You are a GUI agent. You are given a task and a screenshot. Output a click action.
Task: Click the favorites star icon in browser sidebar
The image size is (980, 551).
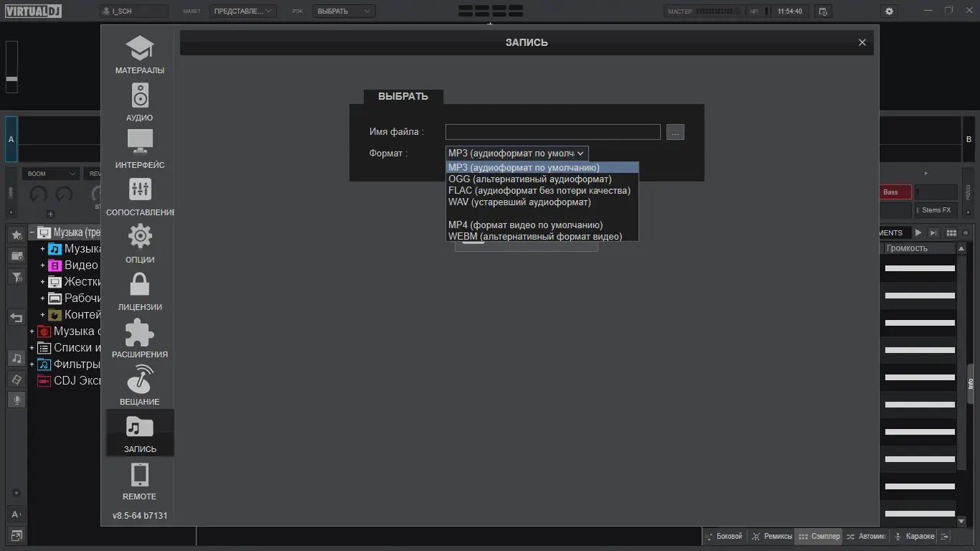17,235
